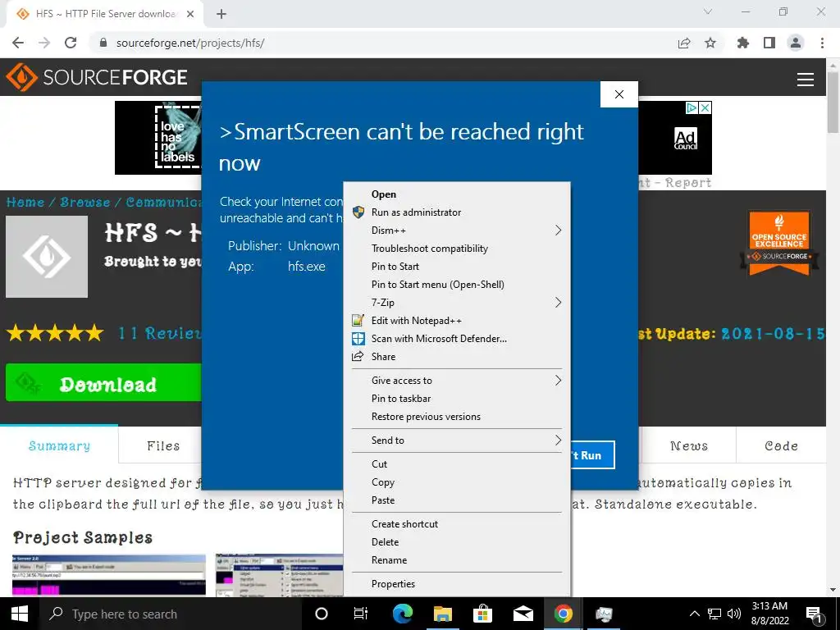
Task: Toggle Chrome side panel icon
Action: click(769, 43)
